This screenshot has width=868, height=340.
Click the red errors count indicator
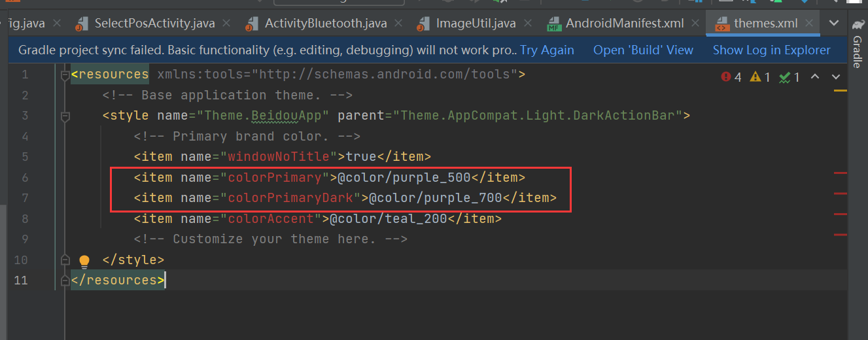coord(731,77)
